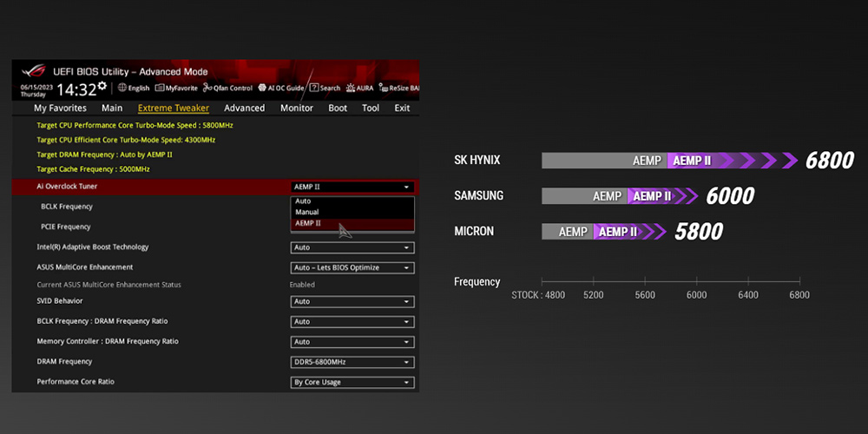Viewport: 868px width, 434px height.
Task: Click the SK HYNIX purple AEMP II bar
Action: (733, 161)
